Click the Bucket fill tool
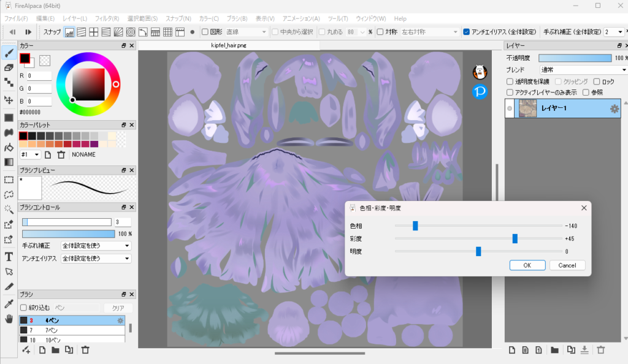The width and height of the screenshot is (628, 364). pos(9,147)
